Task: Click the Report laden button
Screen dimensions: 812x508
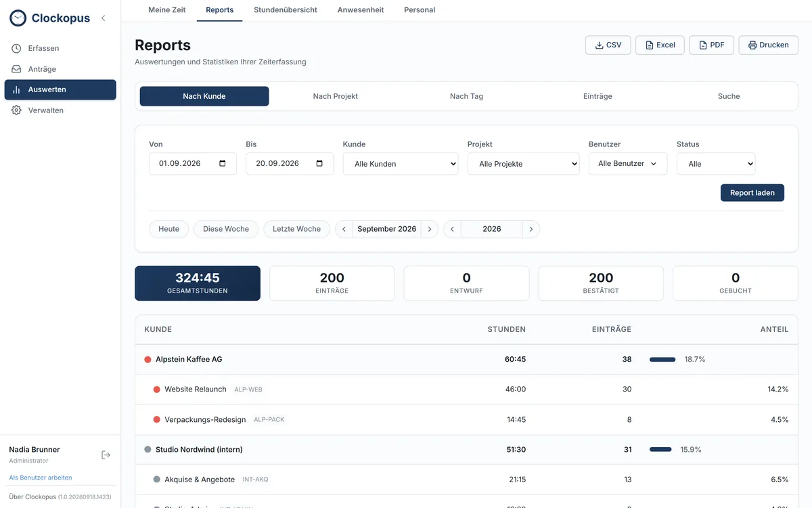Action: [x=752, y=193]
